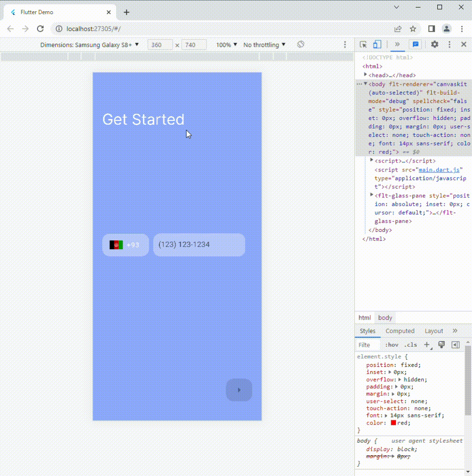Click the styles pane scrollbar
472x476 pixels.
(468, 381)
